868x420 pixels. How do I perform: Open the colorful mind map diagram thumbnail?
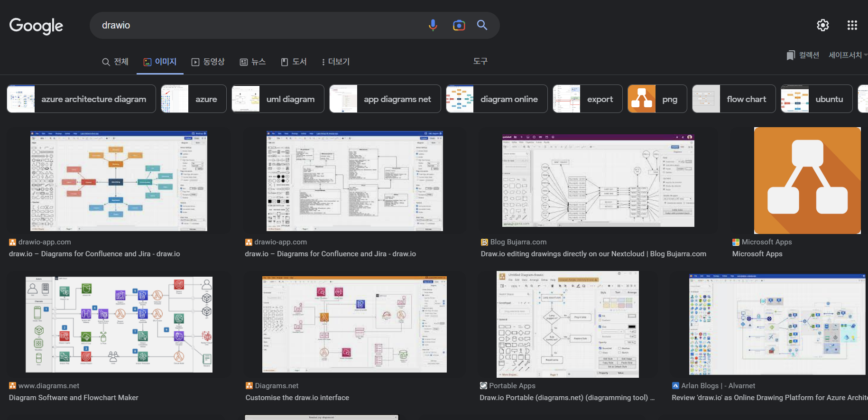click(x=119, y=181)
